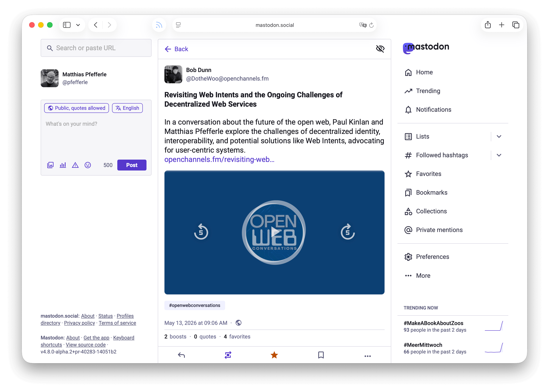Open the View source code link
This screenshot has height=392, width=549.
click(86, 345)
